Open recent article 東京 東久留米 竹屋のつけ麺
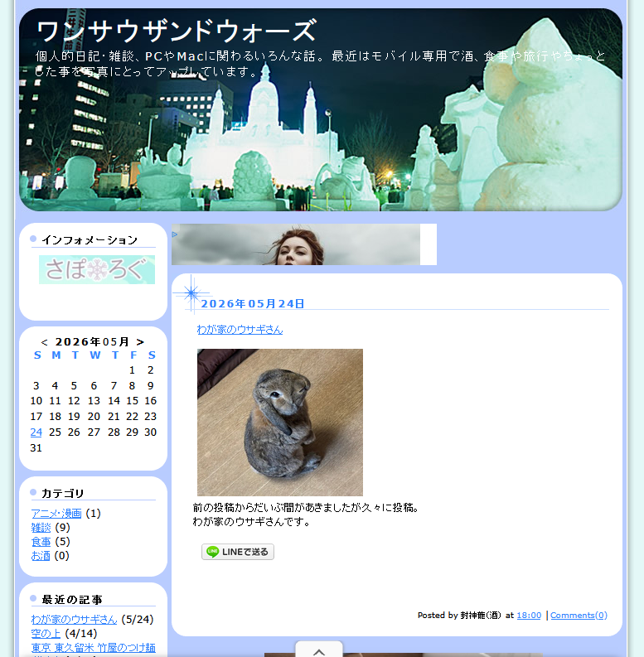 (x=94, y=648)
